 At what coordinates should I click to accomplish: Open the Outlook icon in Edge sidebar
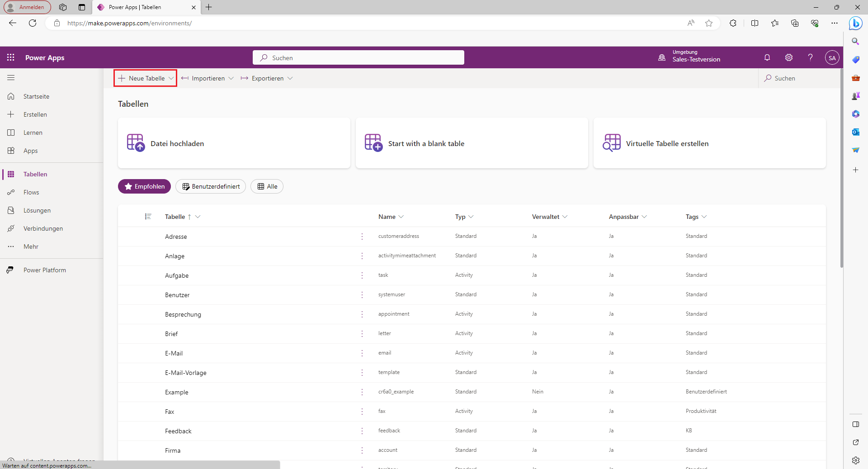855,132
